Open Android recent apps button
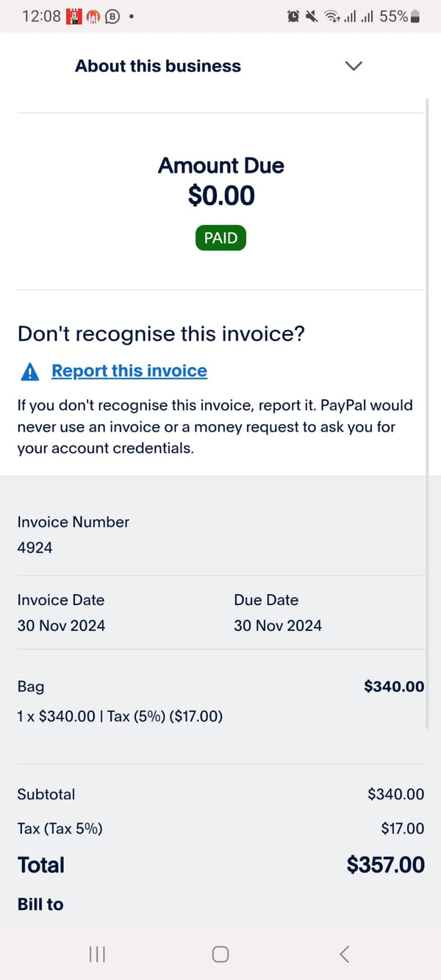The height and width of the screenshot is (980, 441). click(97, 954)
